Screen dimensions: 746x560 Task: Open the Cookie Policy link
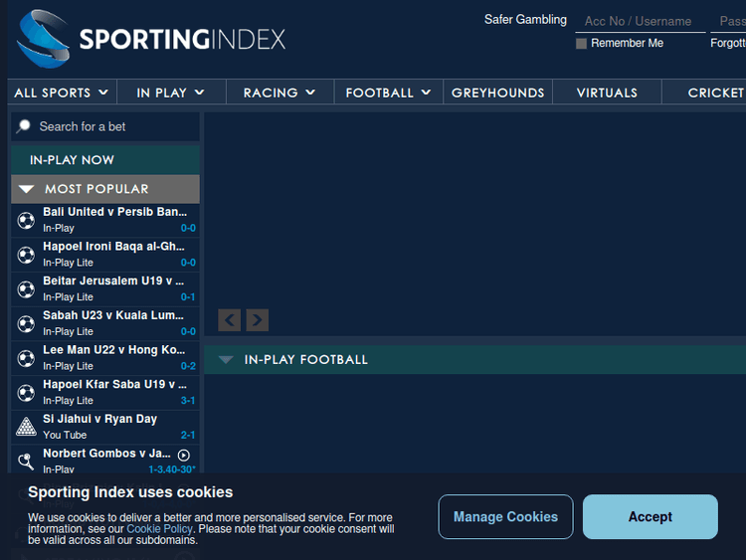(159, 528)
